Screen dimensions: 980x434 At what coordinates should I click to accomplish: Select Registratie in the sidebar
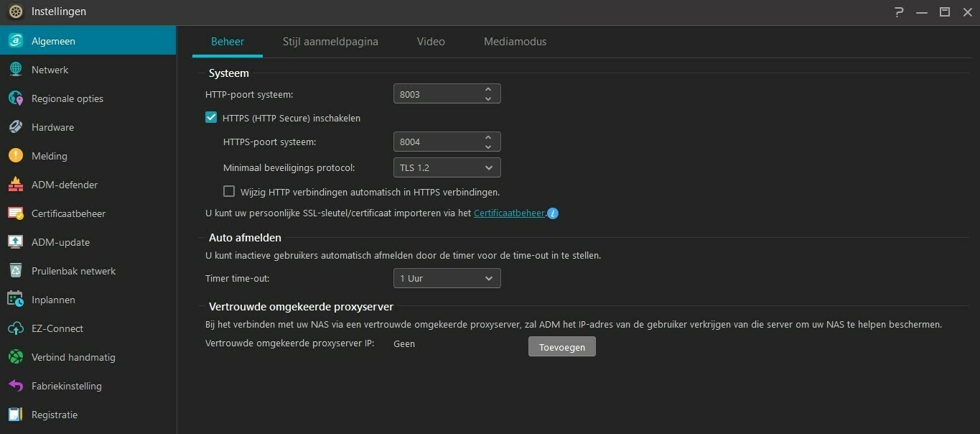click(88, 415)
